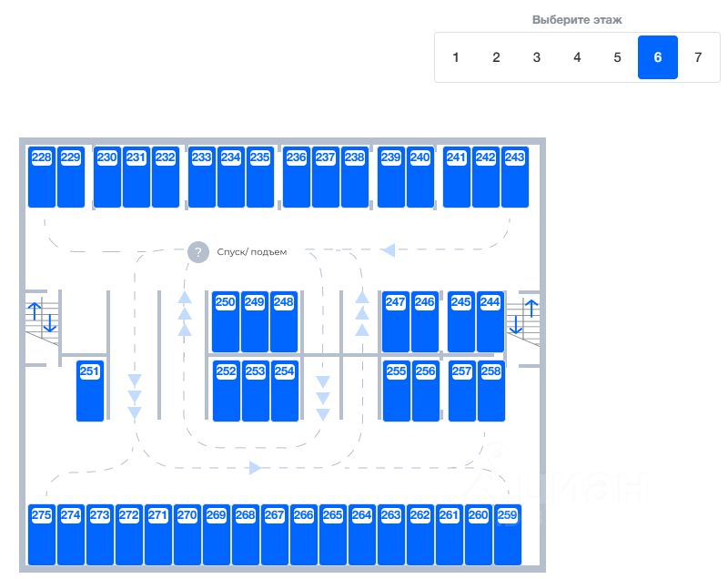Select floor 4 tab

tap(577, 57)
